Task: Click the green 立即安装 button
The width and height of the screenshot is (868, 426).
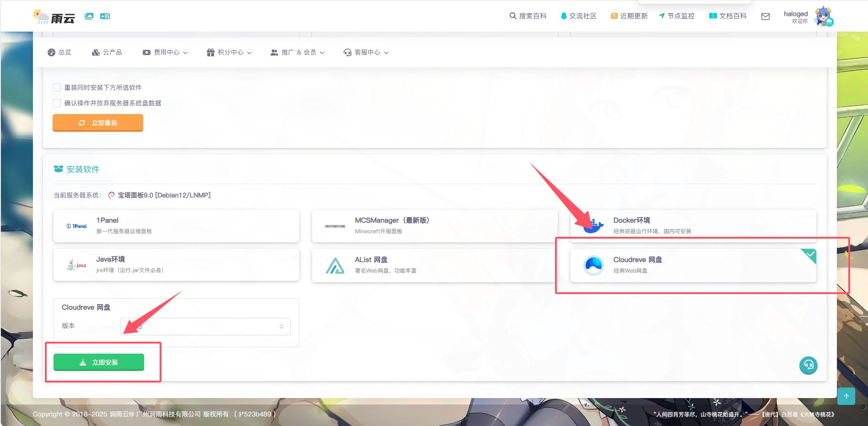Action: click(x=99, y=362)
